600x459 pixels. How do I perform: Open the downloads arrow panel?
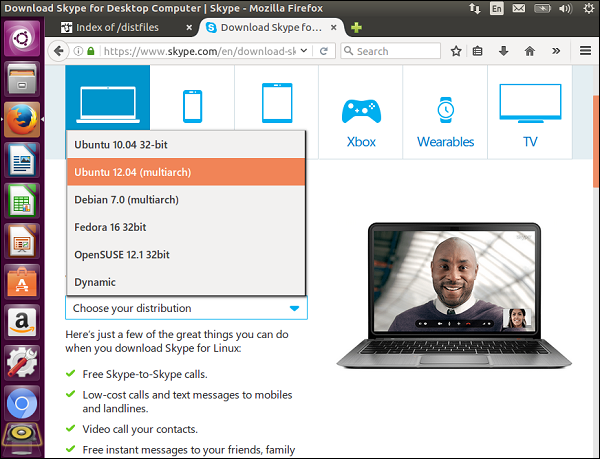(x=504, y=51)
